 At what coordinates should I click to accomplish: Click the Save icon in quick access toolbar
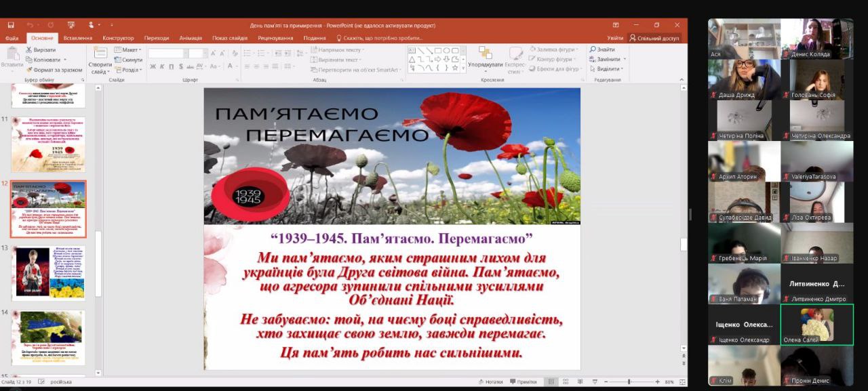12,25
